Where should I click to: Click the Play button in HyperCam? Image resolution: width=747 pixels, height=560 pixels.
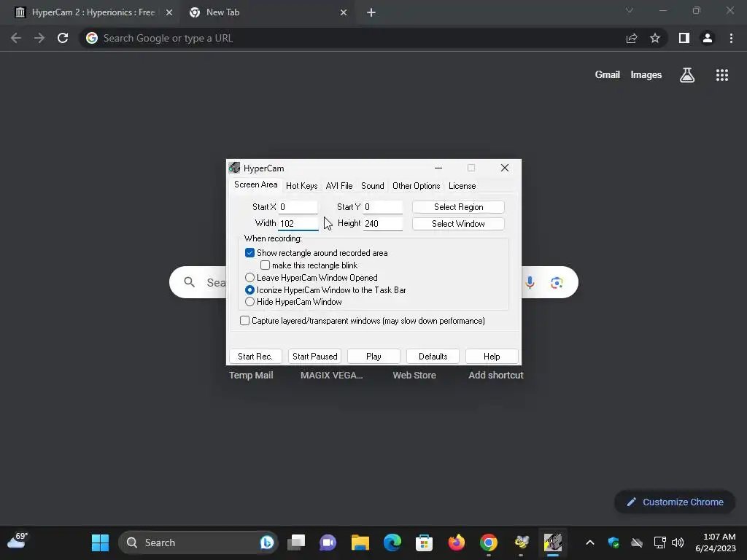click(x=373, y=356)
